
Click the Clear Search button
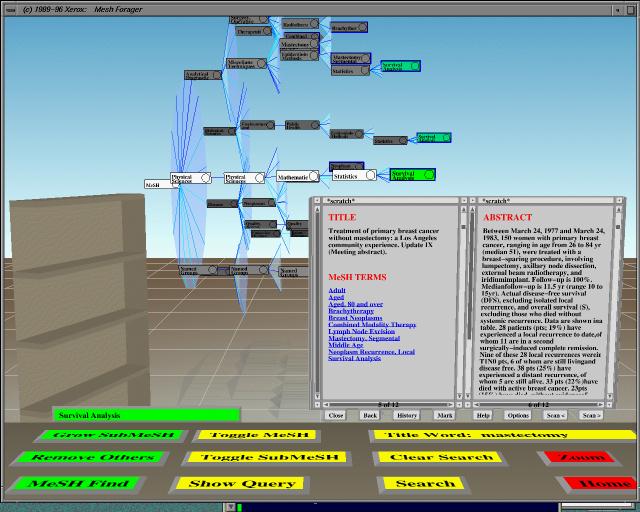(441, 457)
